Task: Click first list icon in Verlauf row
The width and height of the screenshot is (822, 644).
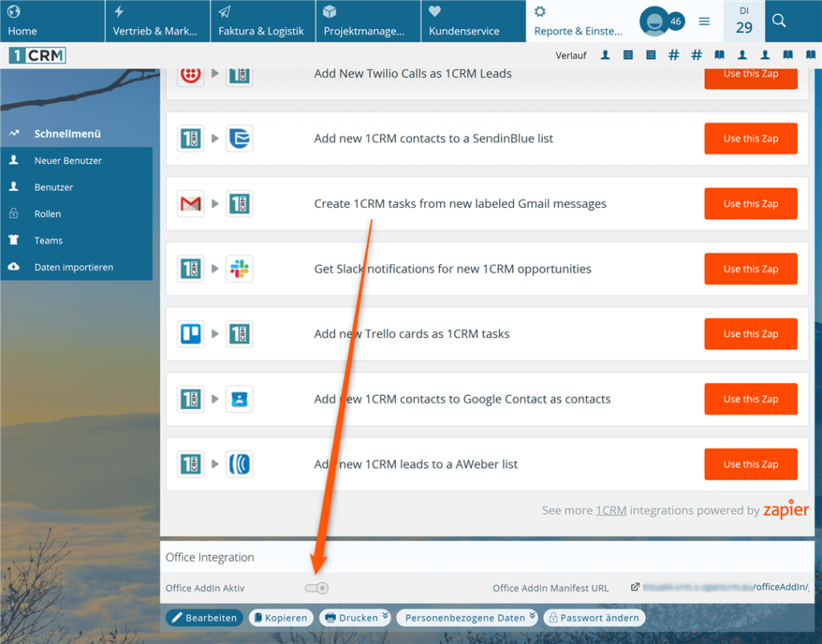Action: point(628,55)
